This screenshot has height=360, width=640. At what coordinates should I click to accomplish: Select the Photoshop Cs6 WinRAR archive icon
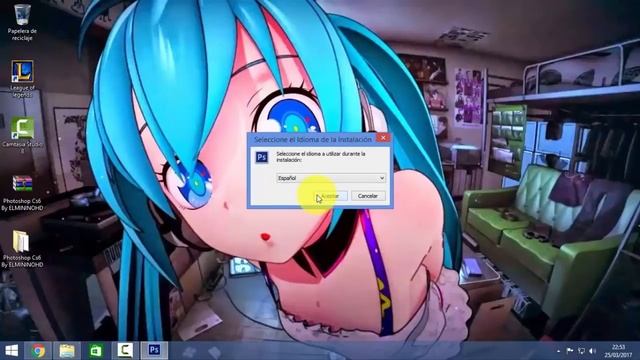click(22, 193)
